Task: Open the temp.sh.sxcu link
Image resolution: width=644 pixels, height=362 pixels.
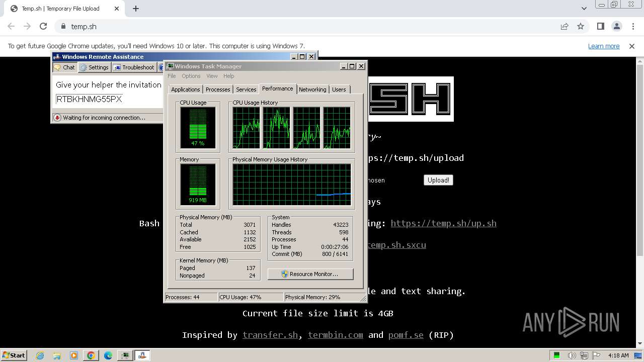Action: coord(396,245)
